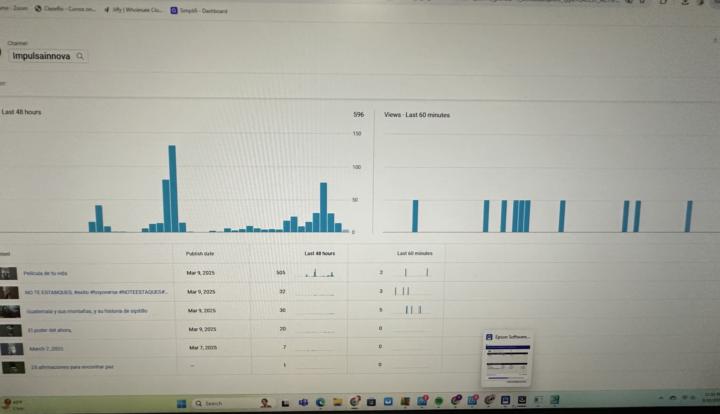The image size is (720, 414).
Task: Click the 'Views · Last 60 minutes' chart title
Action: (417, 115)
